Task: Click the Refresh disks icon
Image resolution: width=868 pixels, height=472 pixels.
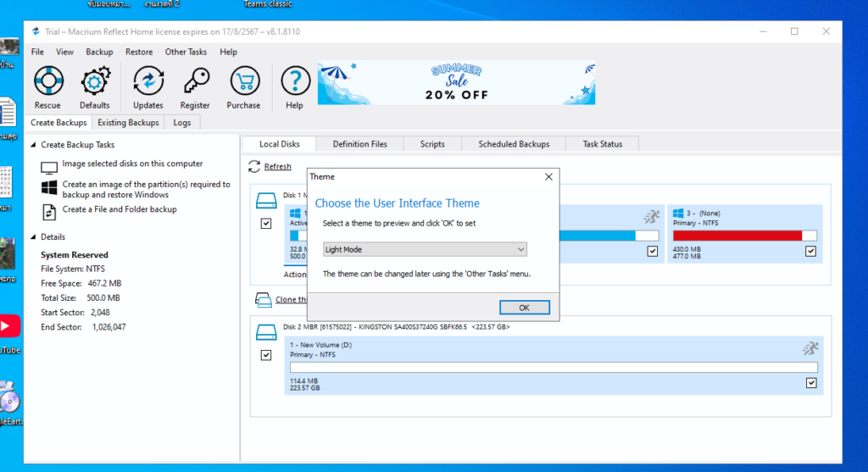Action: coord(254,167)
